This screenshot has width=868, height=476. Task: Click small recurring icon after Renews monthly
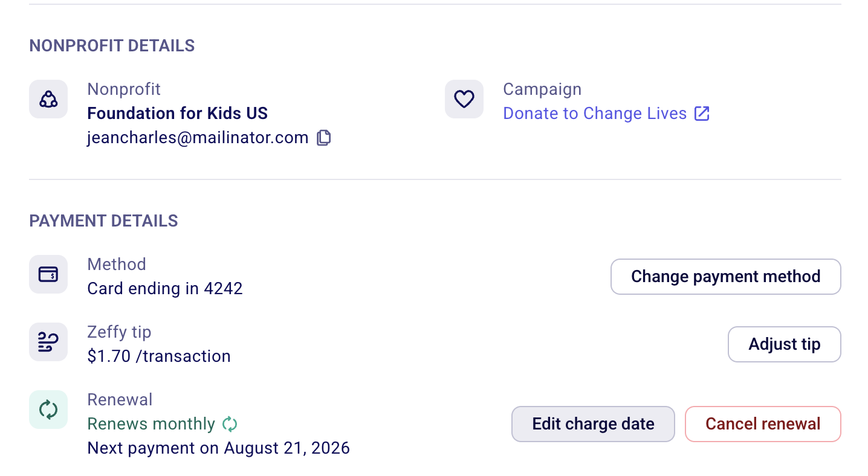[x=230, y=424]
